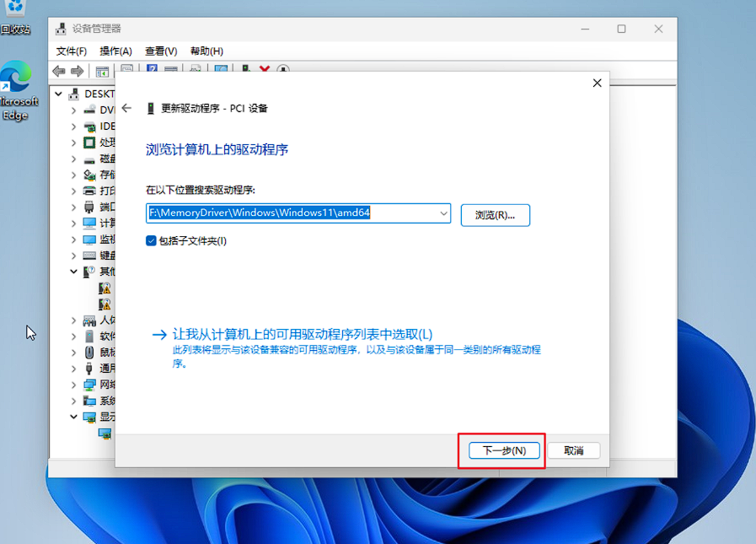Select the other devices (其他) category icon

point(89,272)
